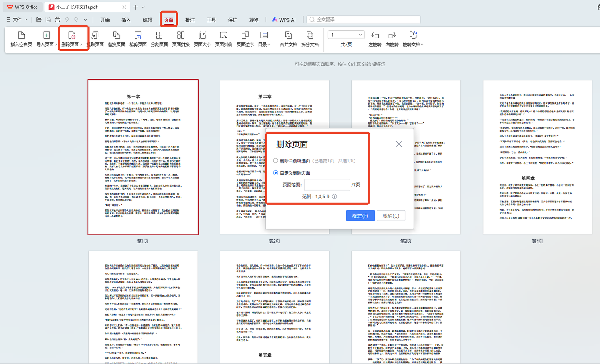
Task: Click the 拆分文档 (split document) icon
Action: click(310, 35)
